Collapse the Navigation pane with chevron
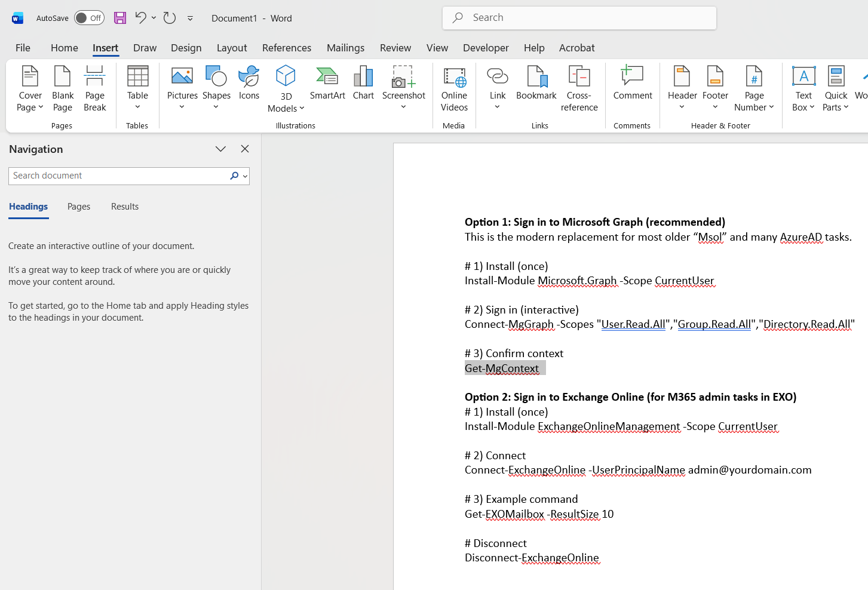This screenshot has width=868, height=590. [x=220, y=149]
